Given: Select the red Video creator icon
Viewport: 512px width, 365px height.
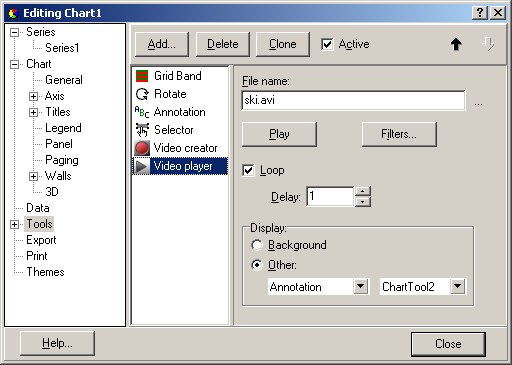Looking at the screenshot, I should coord(142,148).
